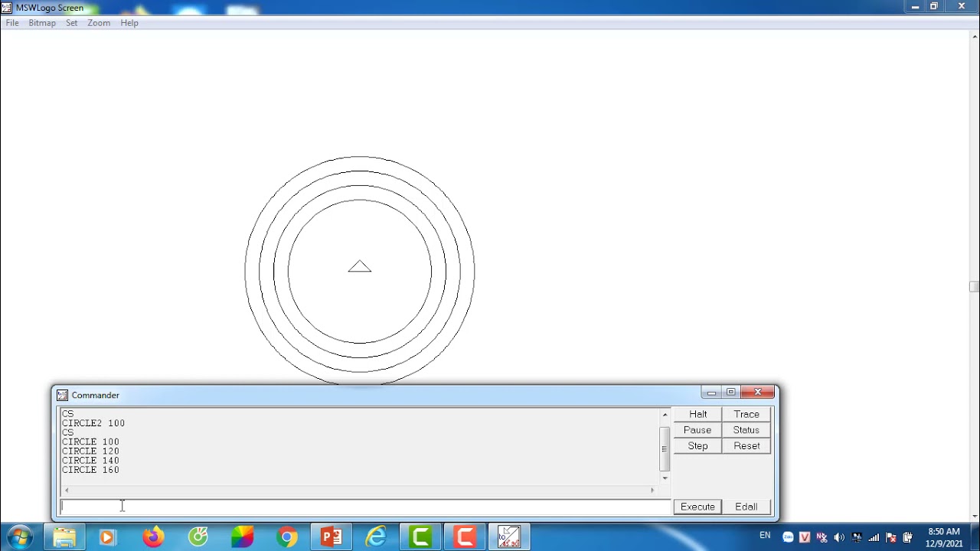980x551 pixels.
Task: Select the 'CIRCLE 120' history line
Action: (90, 452)
